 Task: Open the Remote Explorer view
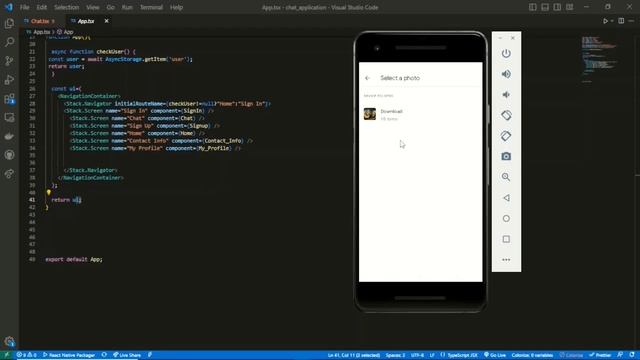tap(9, 118)
